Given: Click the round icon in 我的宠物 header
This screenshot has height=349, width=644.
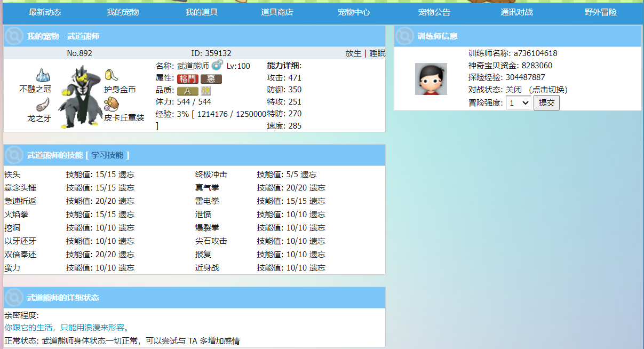Looking at the screenshot, I should 14,36.
